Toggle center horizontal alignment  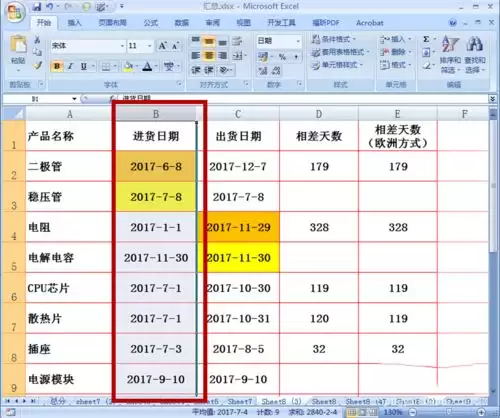point(209,55)
